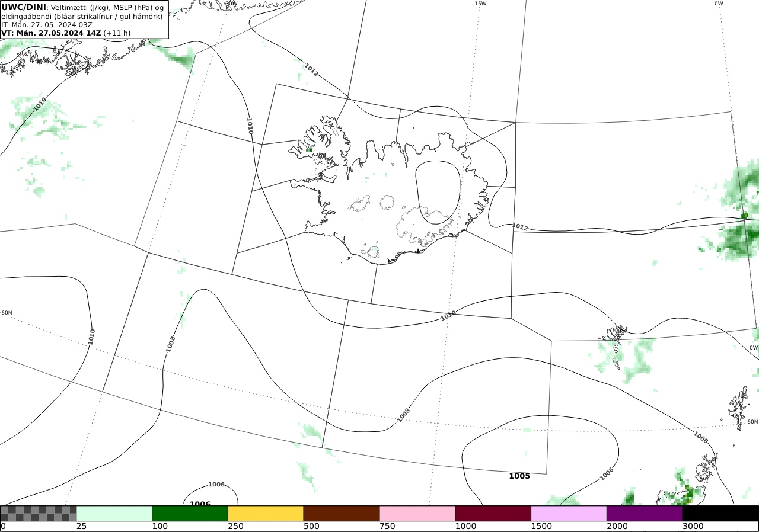Click the 1008 label beside the southwest 1010 label
This screenshot has height=532, width=759.
tap(171, 344)
